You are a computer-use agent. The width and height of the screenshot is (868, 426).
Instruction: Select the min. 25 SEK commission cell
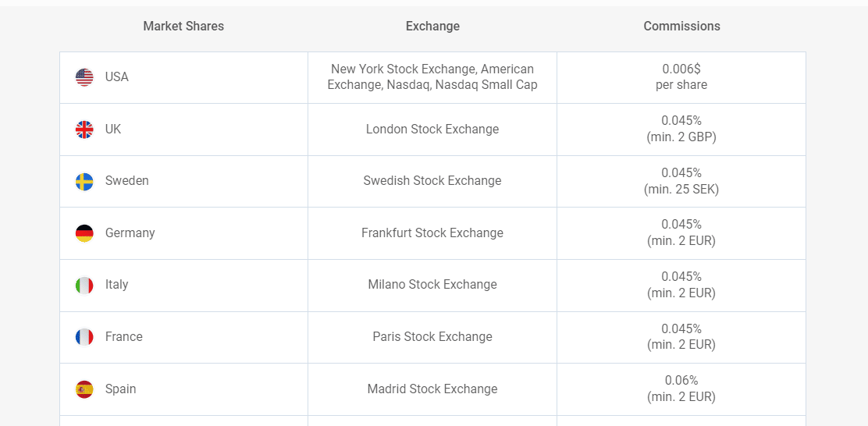point(681,182)
